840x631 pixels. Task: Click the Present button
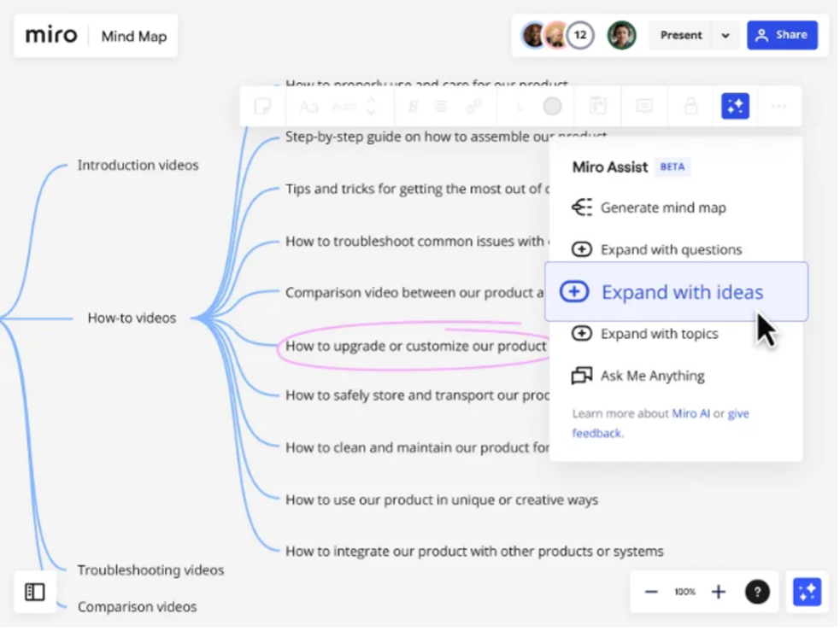coord(680,35)
